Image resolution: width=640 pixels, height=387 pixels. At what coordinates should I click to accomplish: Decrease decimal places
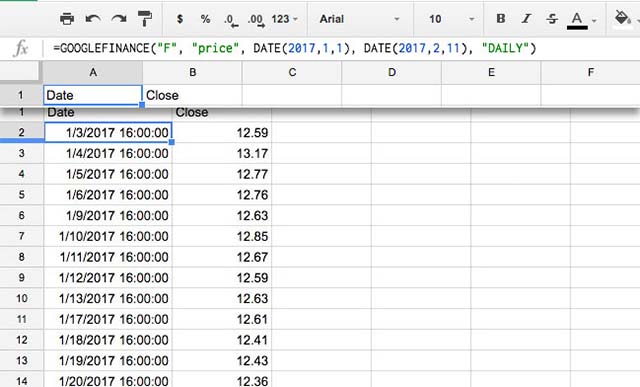click(x=231, y=20)
